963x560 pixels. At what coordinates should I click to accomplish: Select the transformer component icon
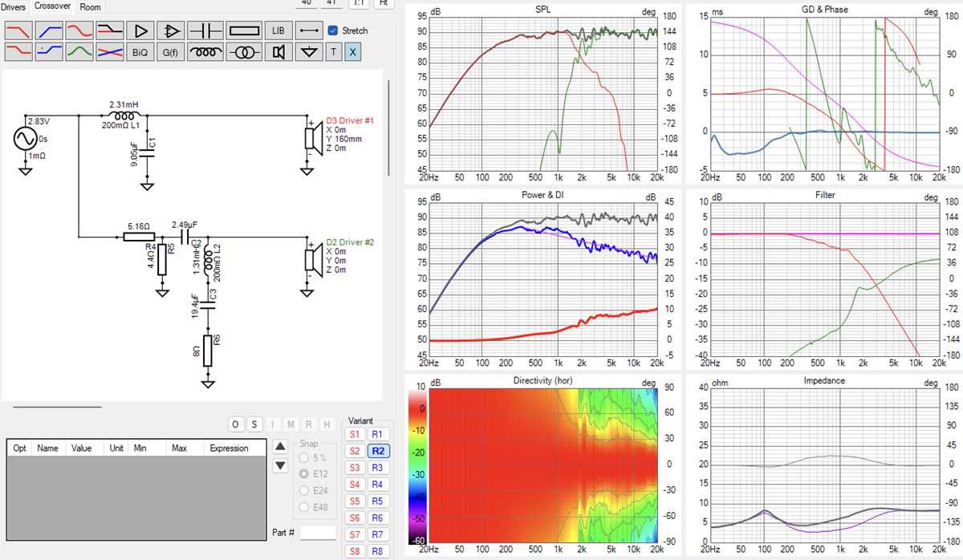click(x=244, y=52)
